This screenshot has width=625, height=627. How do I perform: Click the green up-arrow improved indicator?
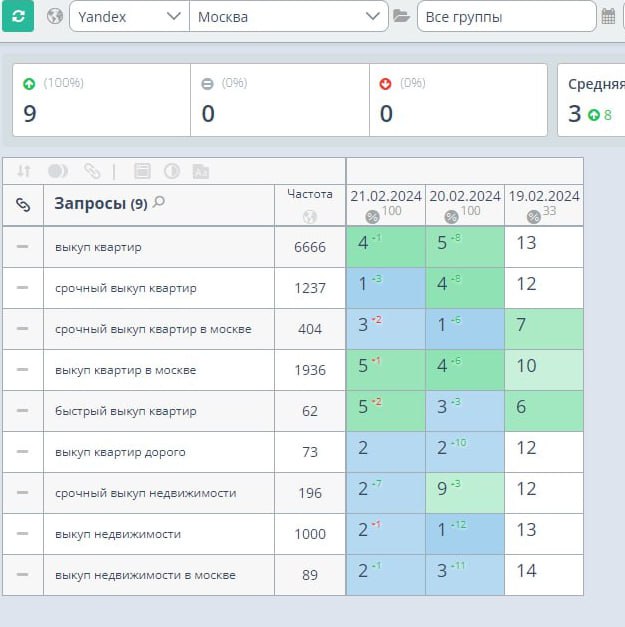pos(29,84)
